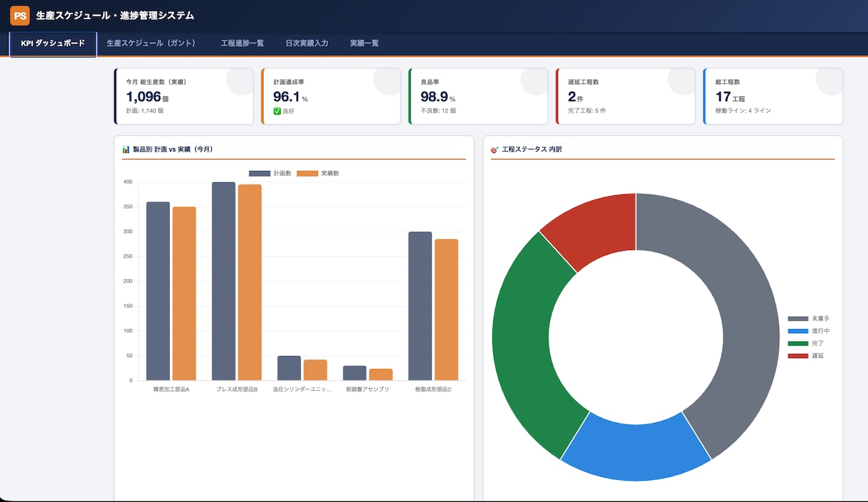Switch to 生産スケジュール（ガント） tab
The image size is (868, 502).
(x=153, y=43)
